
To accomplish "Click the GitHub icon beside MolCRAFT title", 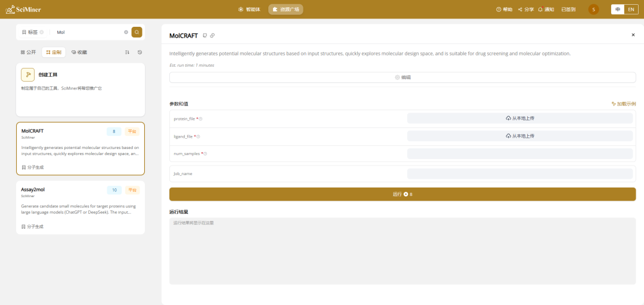I will point(205,36).
